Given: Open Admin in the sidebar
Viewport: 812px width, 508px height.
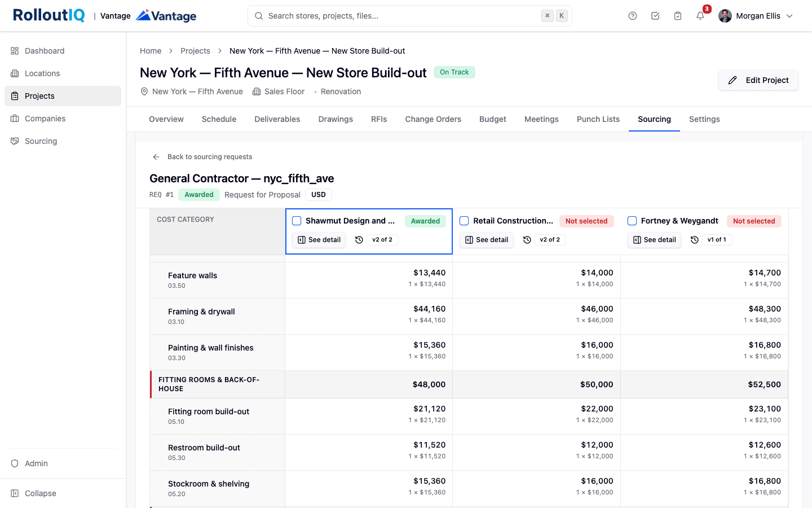Looking at the screenshot, I should (x=63, y=463).
